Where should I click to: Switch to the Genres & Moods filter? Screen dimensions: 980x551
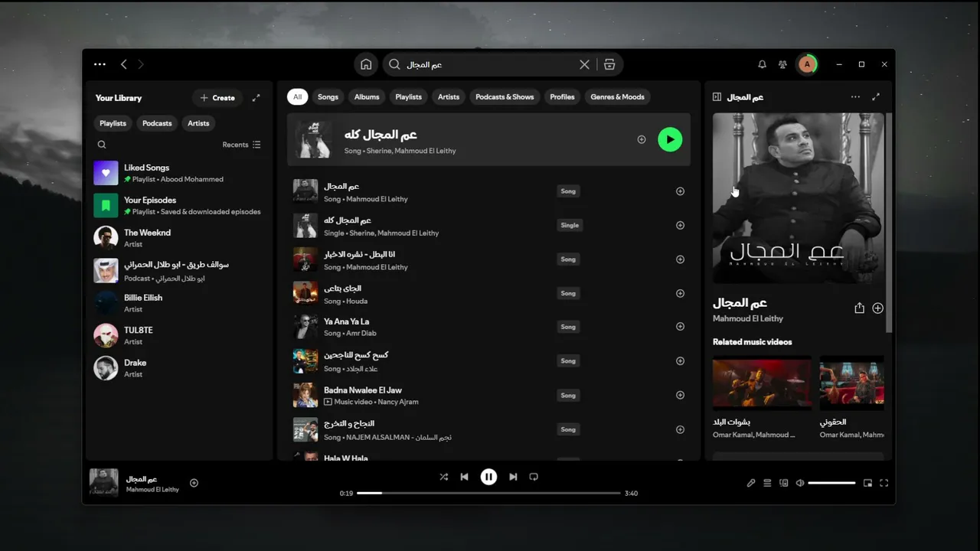pos(617,97)
